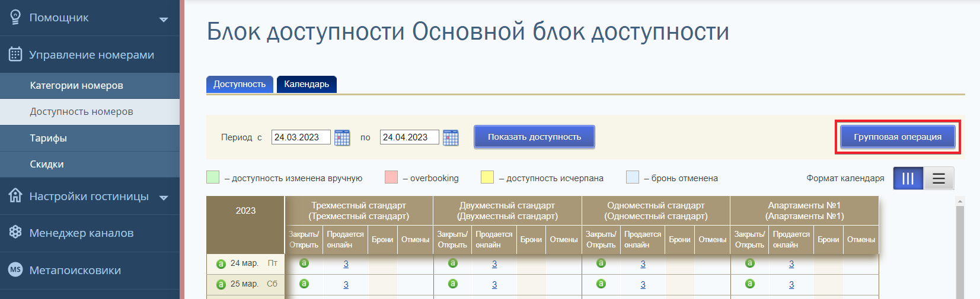
Task: Open Апартаменты №1 online availability 3 for 25 мар.
Action: pos(791,285)
